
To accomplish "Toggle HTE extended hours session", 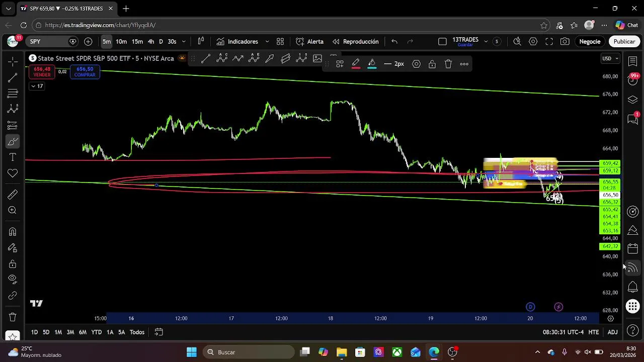I will point(594,332).
